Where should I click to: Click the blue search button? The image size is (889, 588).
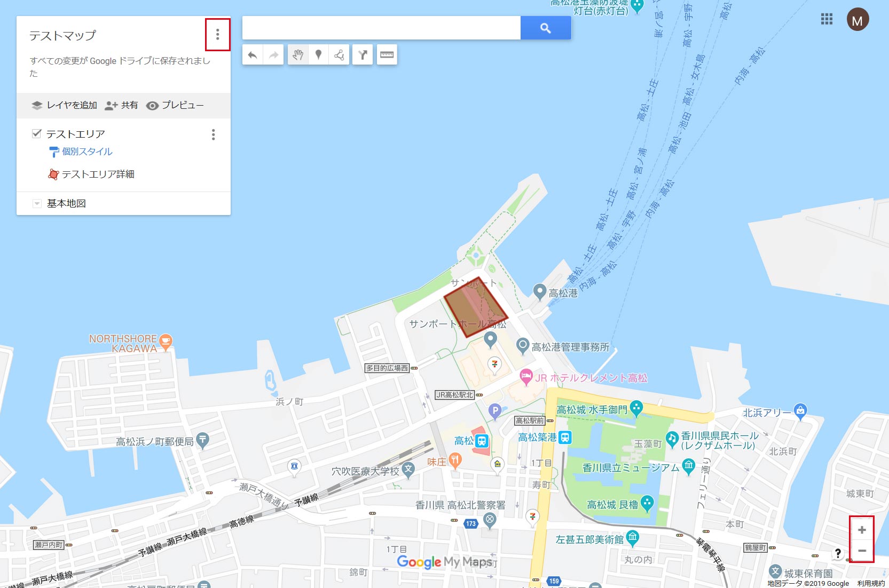tap(545, 28)
